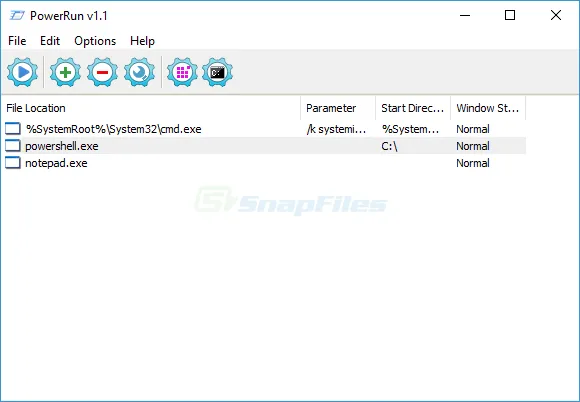Click the Run (play) toolbar icon
The height and width of the screenshot is (402, 580).
pyautogui.click(x=23, y=72)
